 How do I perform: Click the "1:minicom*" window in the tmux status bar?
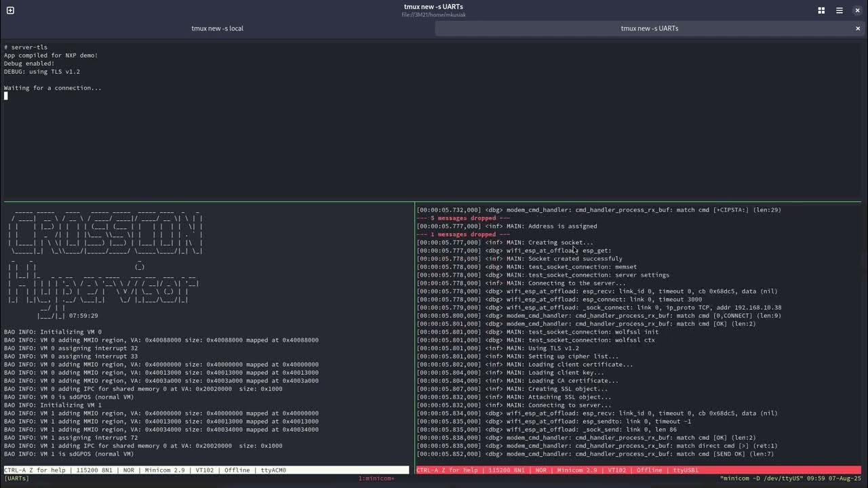pyautogui.click(x=378, y=478)
